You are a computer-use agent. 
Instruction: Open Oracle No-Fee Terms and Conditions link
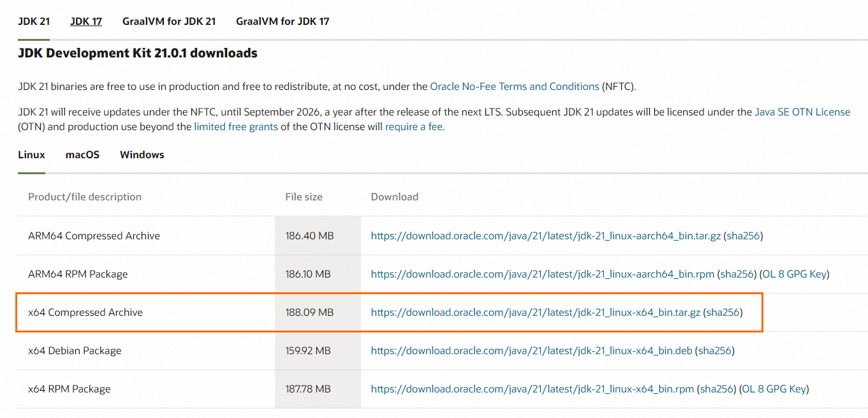[x=515, y=86]
